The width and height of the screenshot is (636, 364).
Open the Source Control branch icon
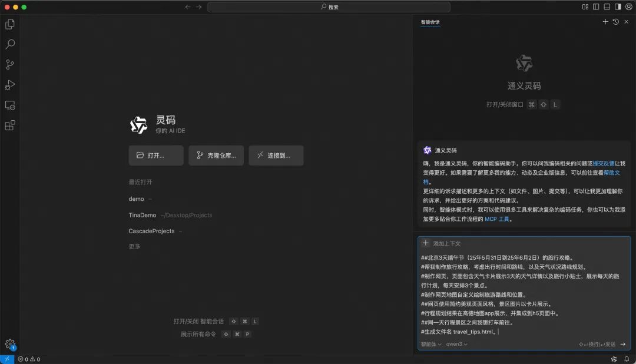point(10,65)
